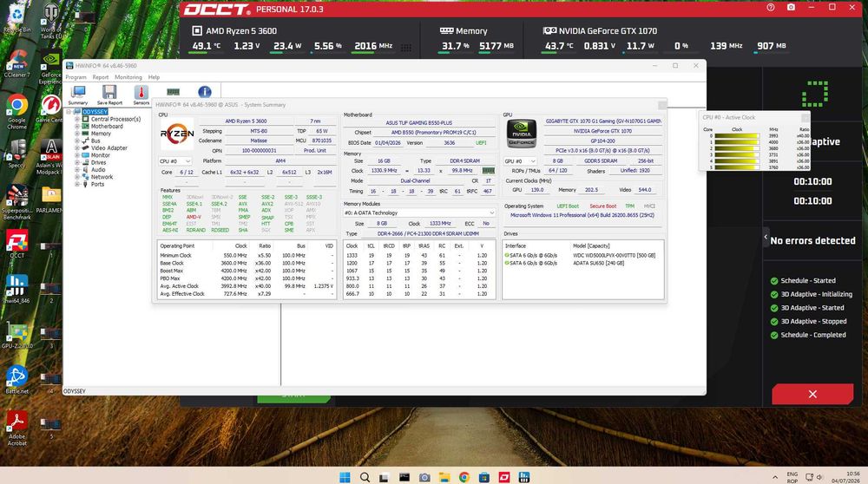Expand the Central Processor(s) tree node
868x484 pixels.
click(77, 119)
